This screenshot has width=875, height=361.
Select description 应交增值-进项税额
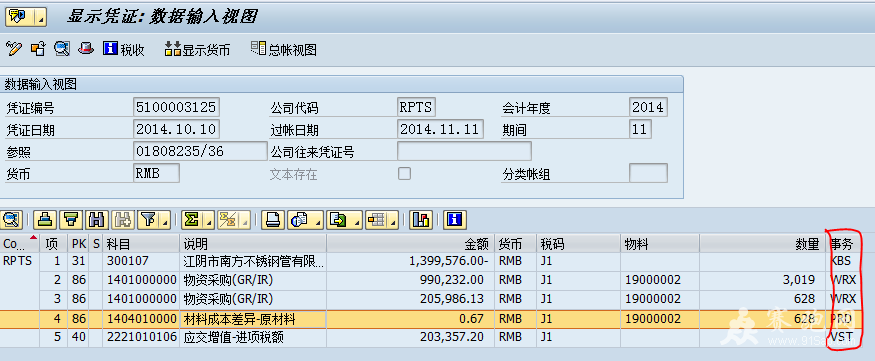point(253,338)
